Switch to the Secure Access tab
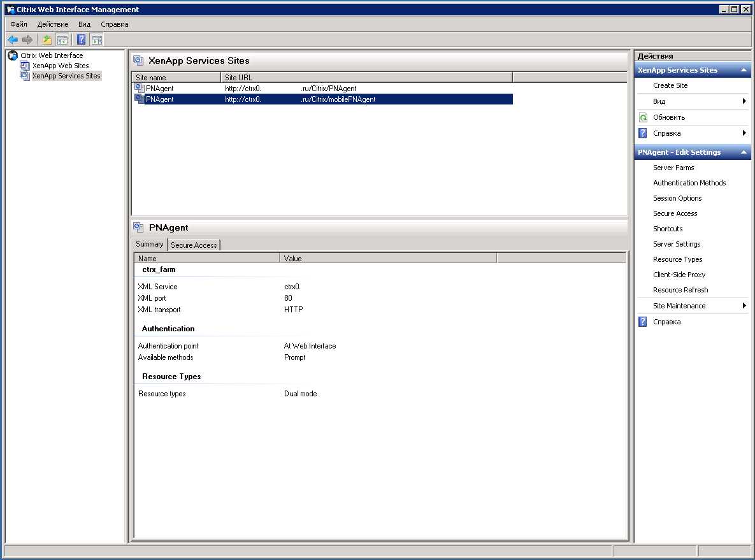755x560 pixels. 194,245
